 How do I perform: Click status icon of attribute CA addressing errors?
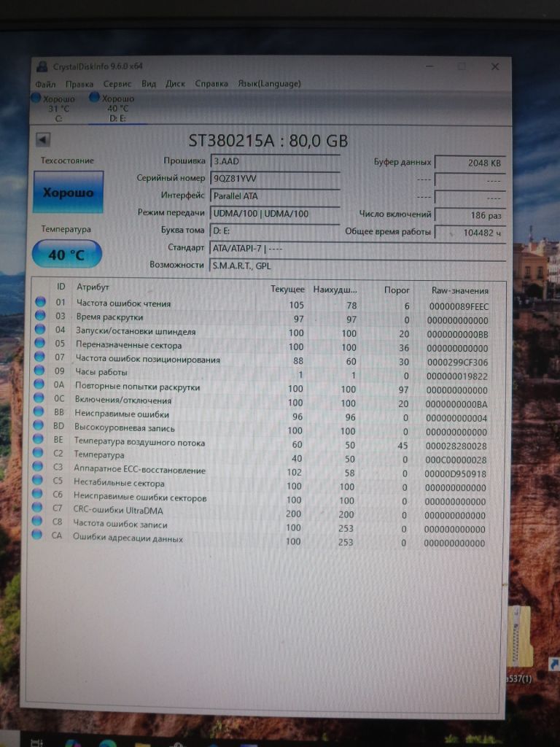tap(36, 535)
